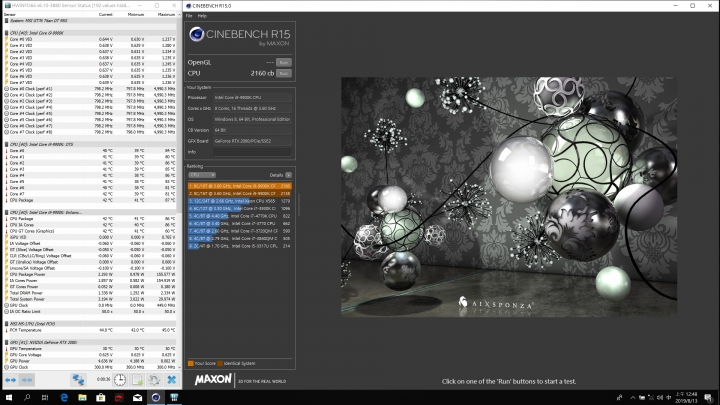Open the red MSI app on taskbar
This screenshot has width=720, height=405.
coord(119,397)
